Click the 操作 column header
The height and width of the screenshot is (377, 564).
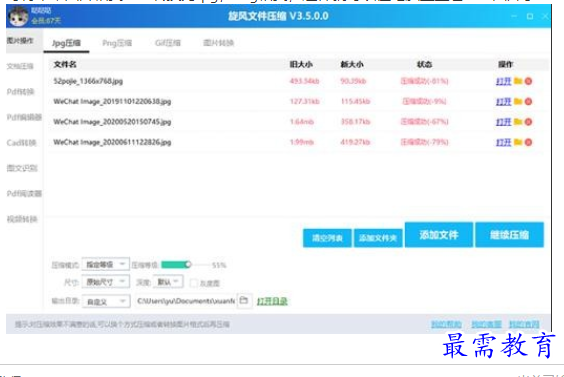point(505,64)
